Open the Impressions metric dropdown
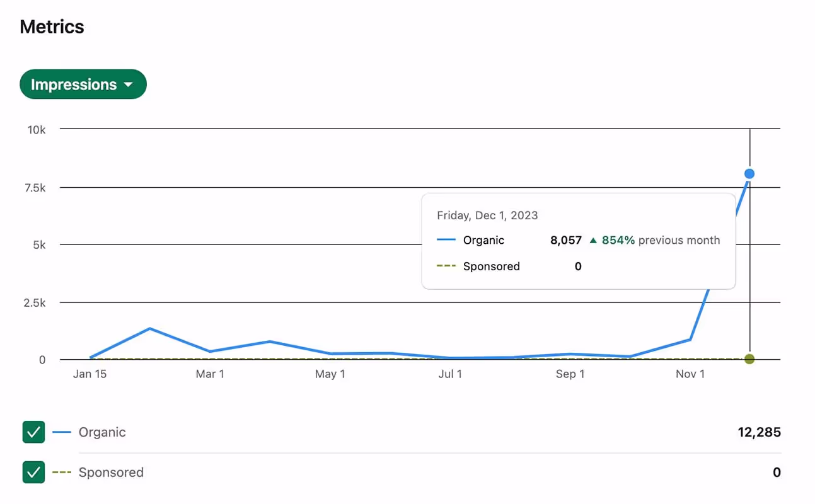This screenshot has width=815, height=504. (x=83, y=84)
